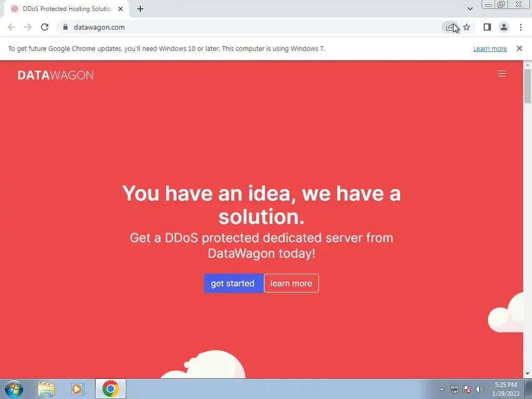532x399 pixels.
Task: Open Chrome side panel
Action: coord(487,27)
